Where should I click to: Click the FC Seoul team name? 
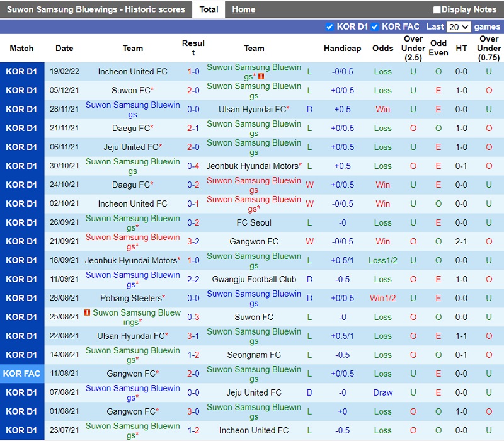(254, 222)
